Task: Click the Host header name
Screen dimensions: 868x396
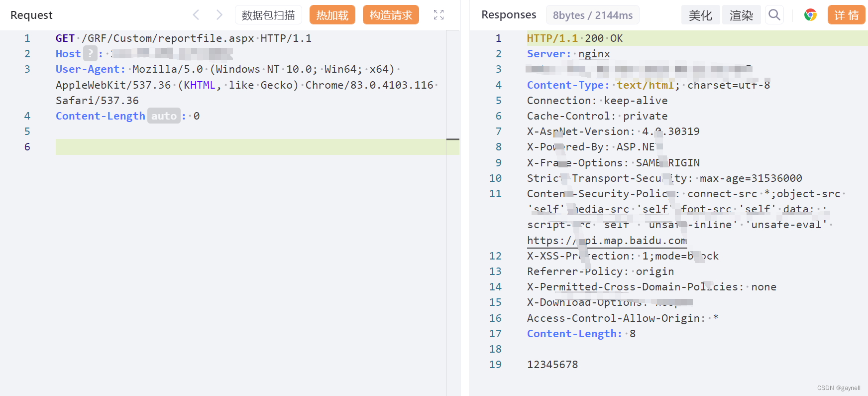Action: click(68, 53)
